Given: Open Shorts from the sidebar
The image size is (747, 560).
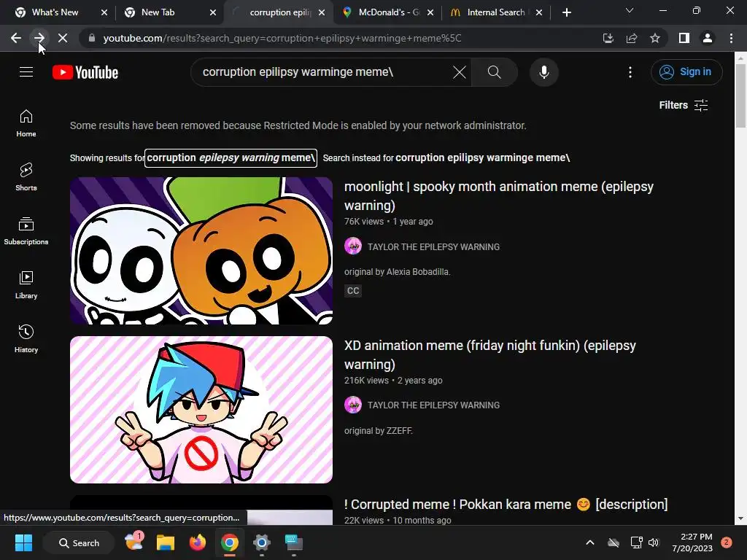Looking at the screenshot, I should point(26,177).
